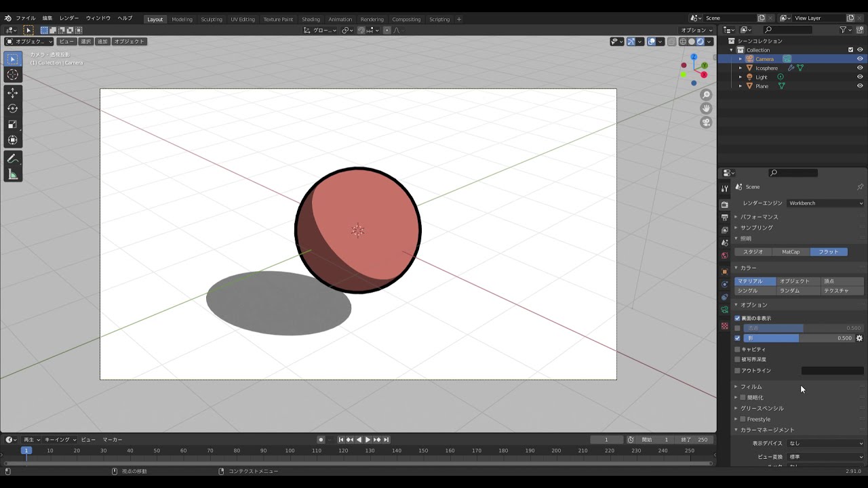868x488 pixels.
Task: Toggle the 影 shadow checkbox
Action: [x=737, y=338]
